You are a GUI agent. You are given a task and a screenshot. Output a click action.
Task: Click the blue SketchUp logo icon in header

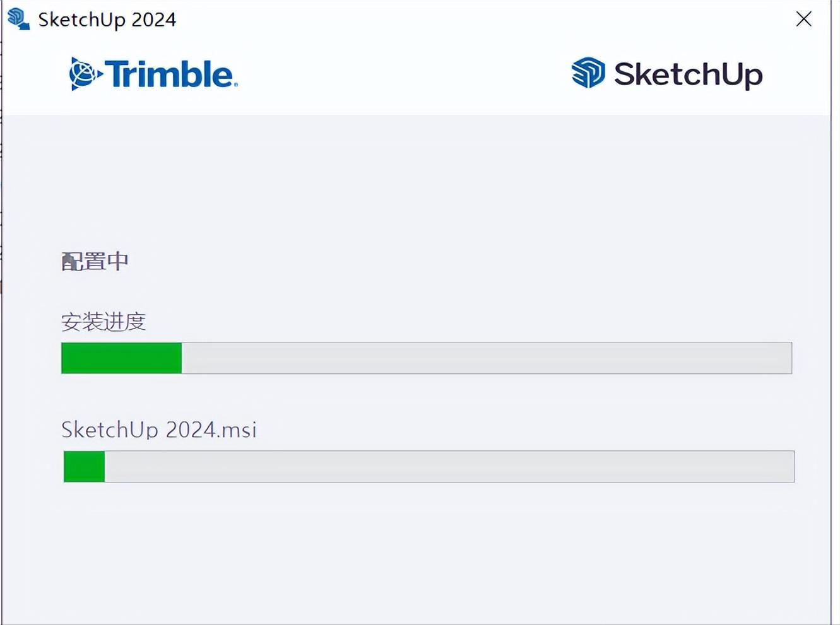coord(588,73)
